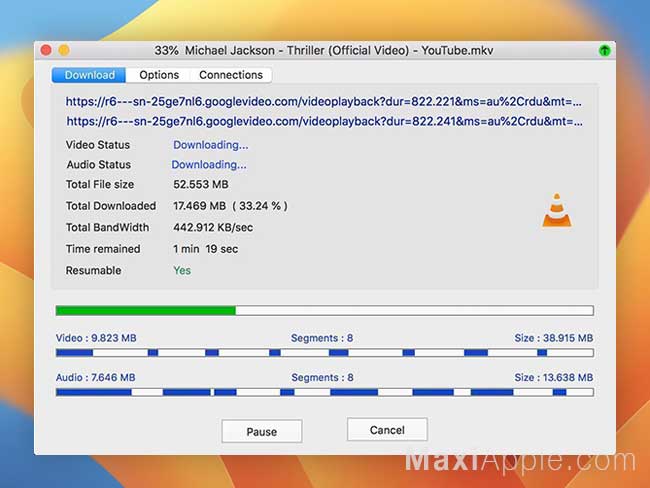Switch to the Options tab

[159, 75]
